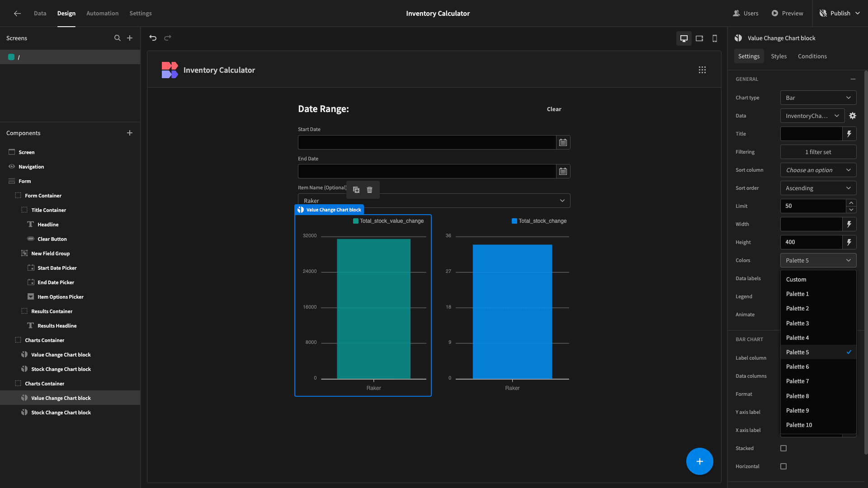The image size is (868, 488).
Task: Open the Data source dropdown
Action: [812, 116]
